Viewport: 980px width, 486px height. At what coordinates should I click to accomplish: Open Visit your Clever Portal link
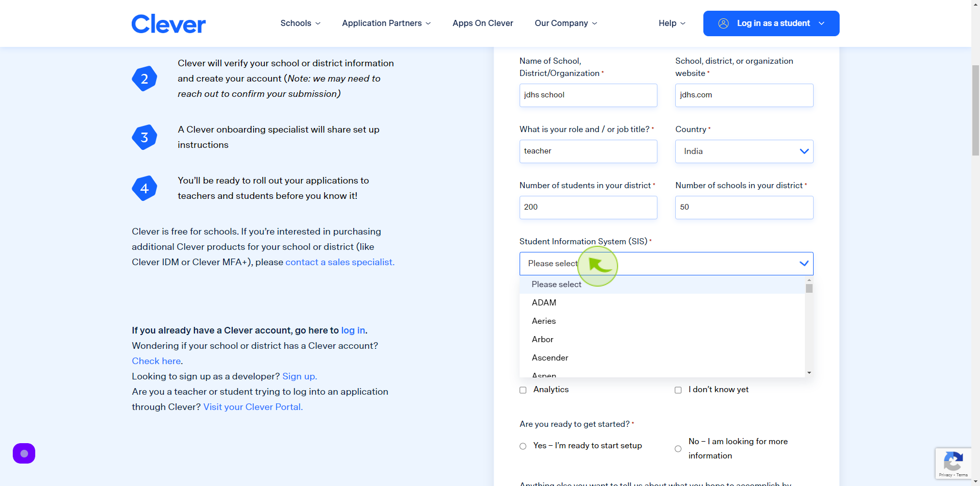(253, 407)
